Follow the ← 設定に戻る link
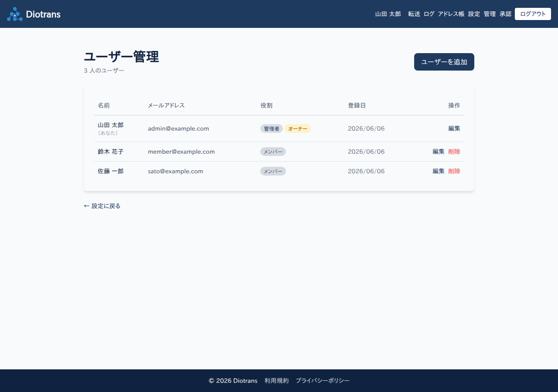This screenshot has width=558, height=392. coord(102,206)
